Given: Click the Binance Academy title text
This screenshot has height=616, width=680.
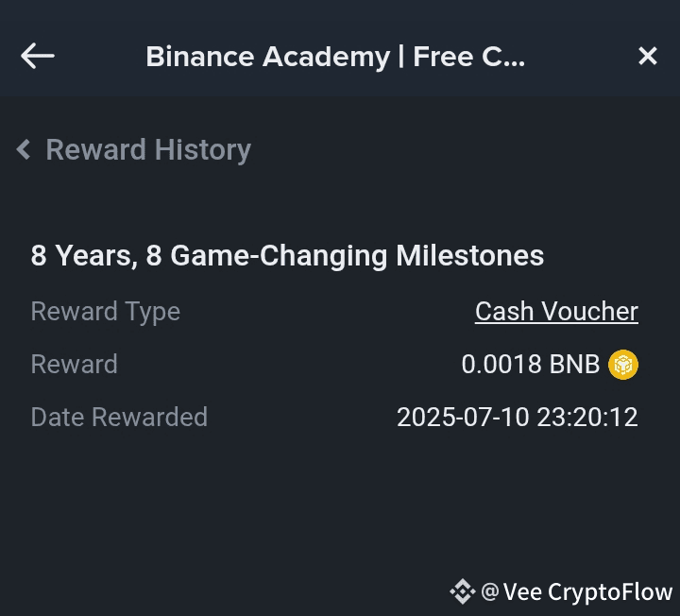Looking at the screenshot, I should click(x=267, y=57).
